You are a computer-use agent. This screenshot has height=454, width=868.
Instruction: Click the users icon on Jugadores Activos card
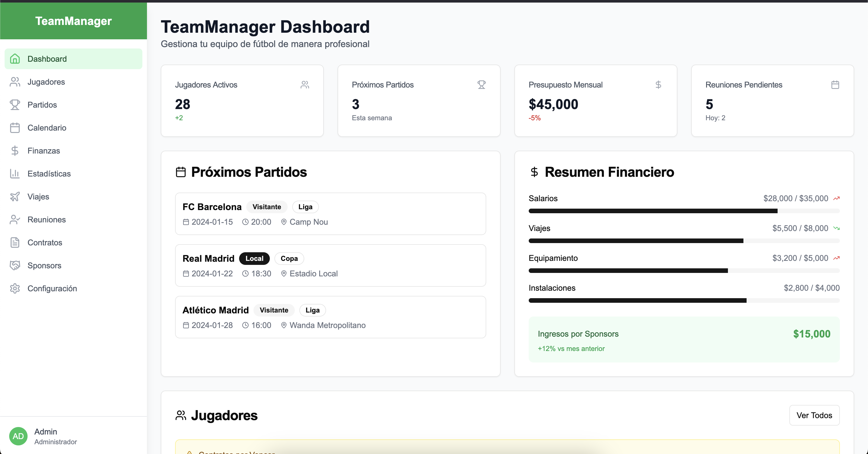pos(305,85)
